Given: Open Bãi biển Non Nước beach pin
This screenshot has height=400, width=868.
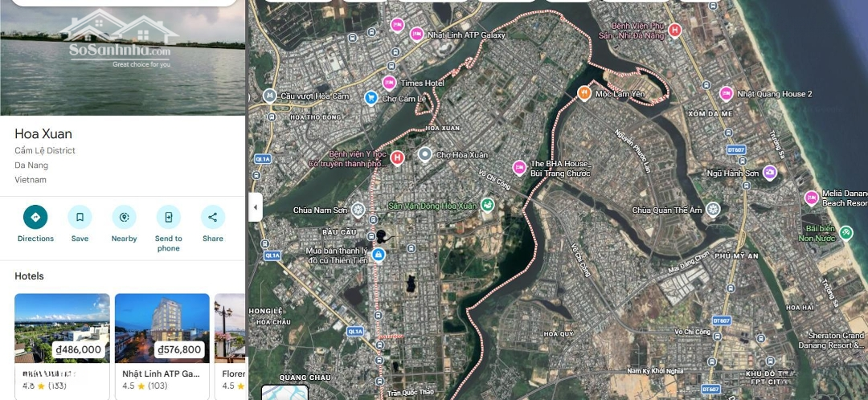Looking at the screenshot, I should coord(845,233).
